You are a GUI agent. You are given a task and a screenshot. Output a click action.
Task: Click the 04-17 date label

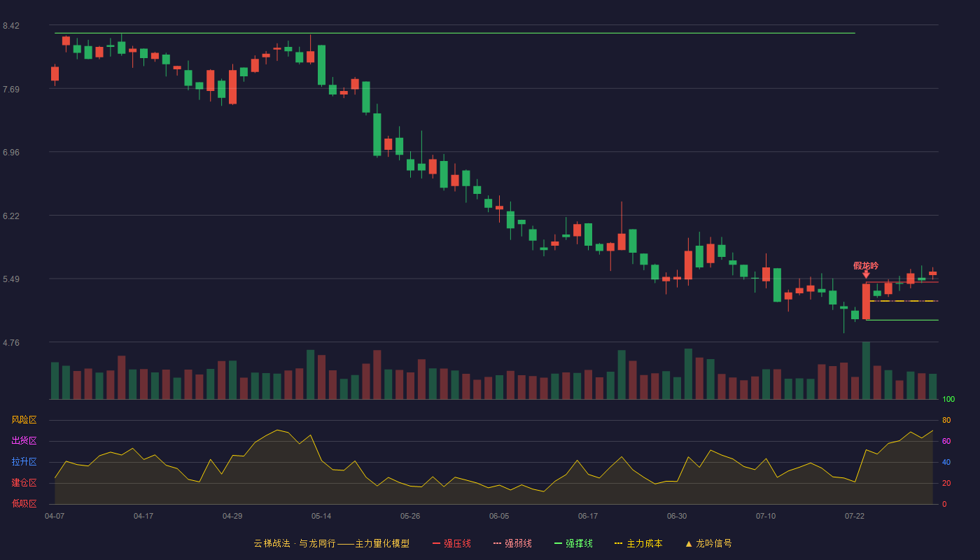(x=143, y=516)
